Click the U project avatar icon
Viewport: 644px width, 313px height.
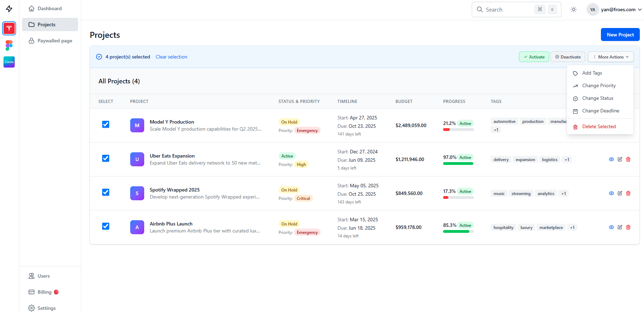pos(137,159)
